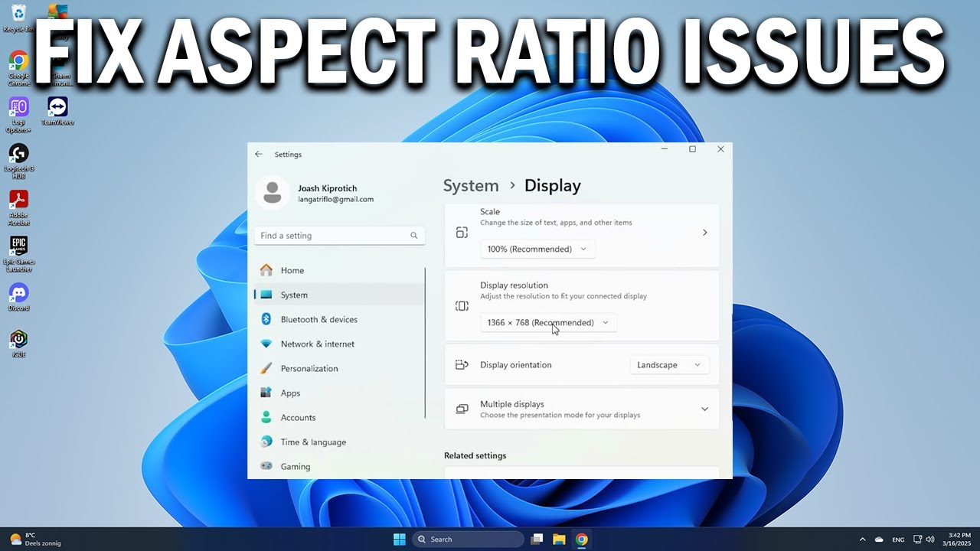980x551 pixels.
Task: Click the langatriflo@gmail.com email text
Action: coord(335,199)
